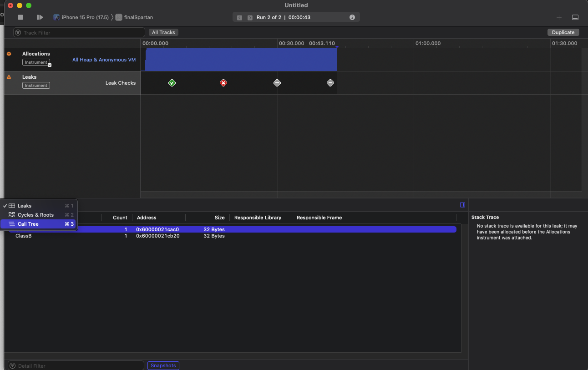Image resolution: width=588 pixels, height=370 pixels.
Task: Open the Track Filter options icon
Action: (x=18, y=33)
